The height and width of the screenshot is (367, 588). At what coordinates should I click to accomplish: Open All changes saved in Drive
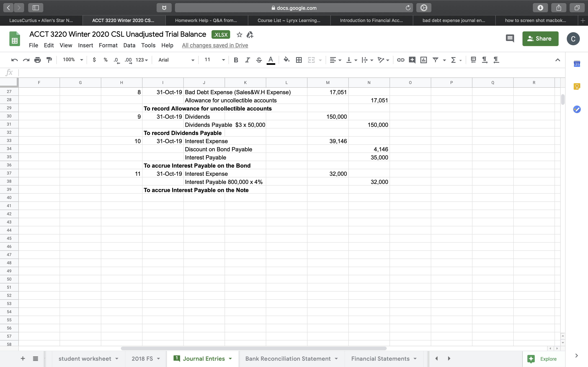[215, 45]
